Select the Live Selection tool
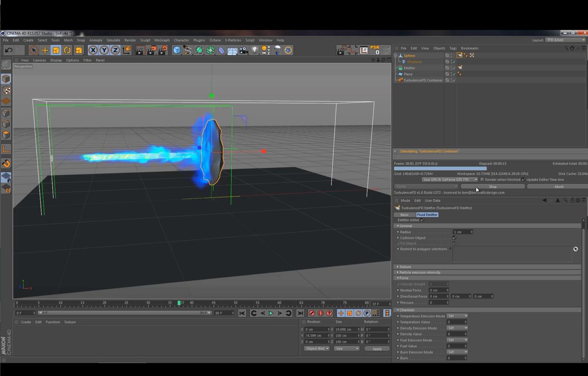588x376 pixels. (x=34, y=50)
